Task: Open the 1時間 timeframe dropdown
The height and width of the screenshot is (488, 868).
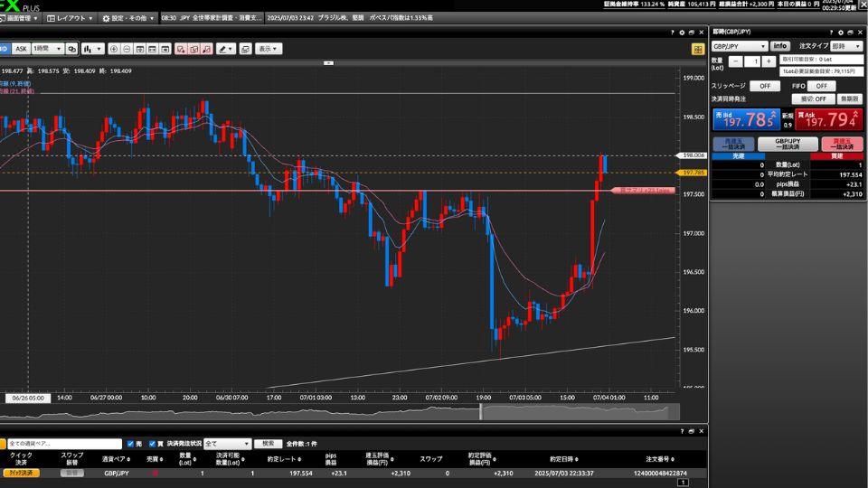Action: coord(48,49)
